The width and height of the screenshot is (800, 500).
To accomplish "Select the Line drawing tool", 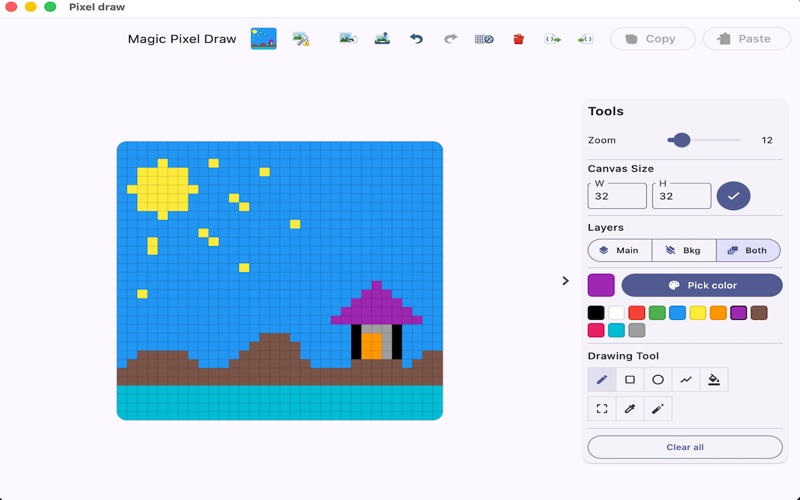I will pos(686,380).
